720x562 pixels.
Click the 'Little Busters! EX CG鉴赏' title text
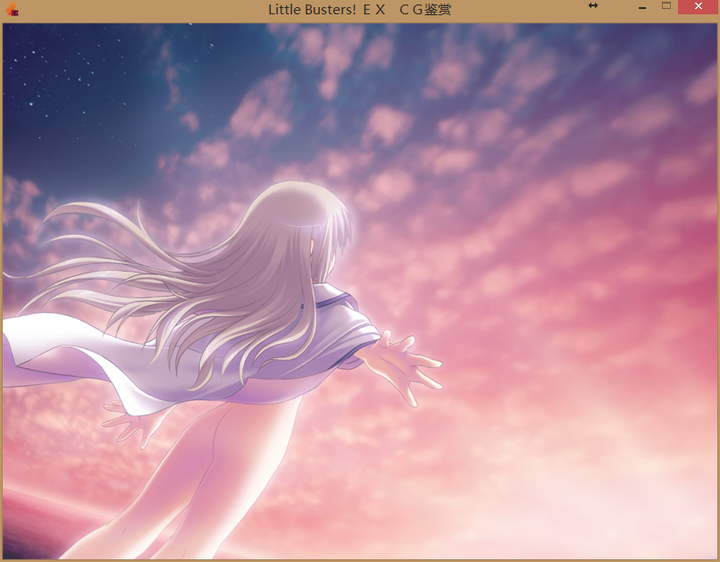point(360,9)
